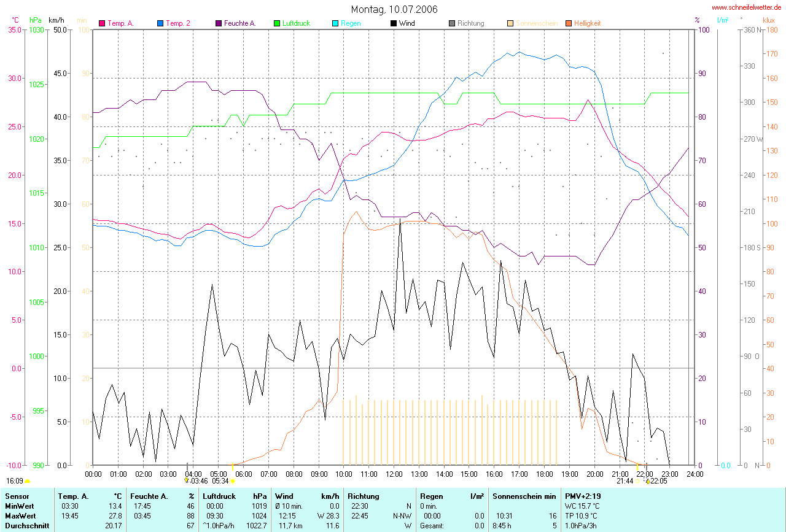Click the average pressure value 1022.7
The width and height of the screenshot is (786, 532).
point(256,526)
